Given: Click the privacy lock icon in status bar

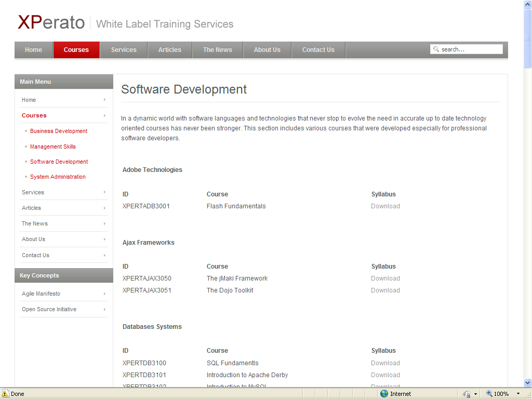Looking at the screenshot, I should pyautogui.click(x=467, y=394).
